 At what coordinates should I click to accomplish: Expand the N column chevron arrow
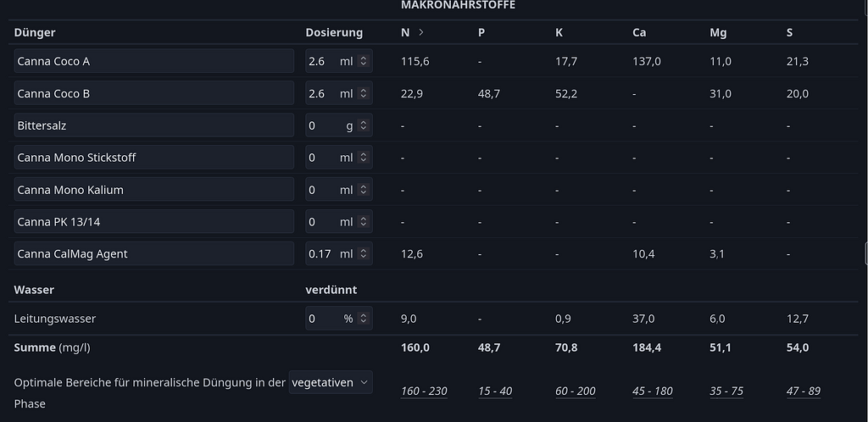pos(421,32)
